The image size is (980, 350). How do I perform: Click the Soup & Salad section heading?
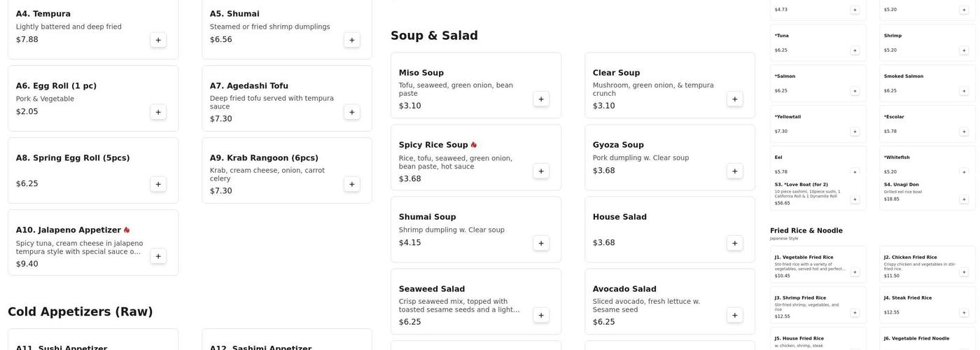pos(434,36)
